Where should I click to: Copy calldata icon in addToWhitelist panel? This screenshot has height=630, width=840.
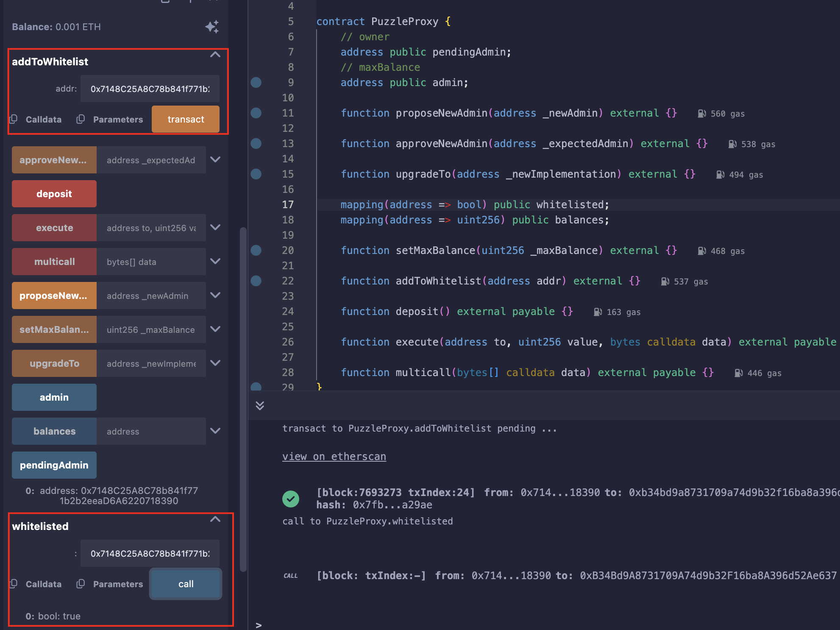[x=14, y=119]
